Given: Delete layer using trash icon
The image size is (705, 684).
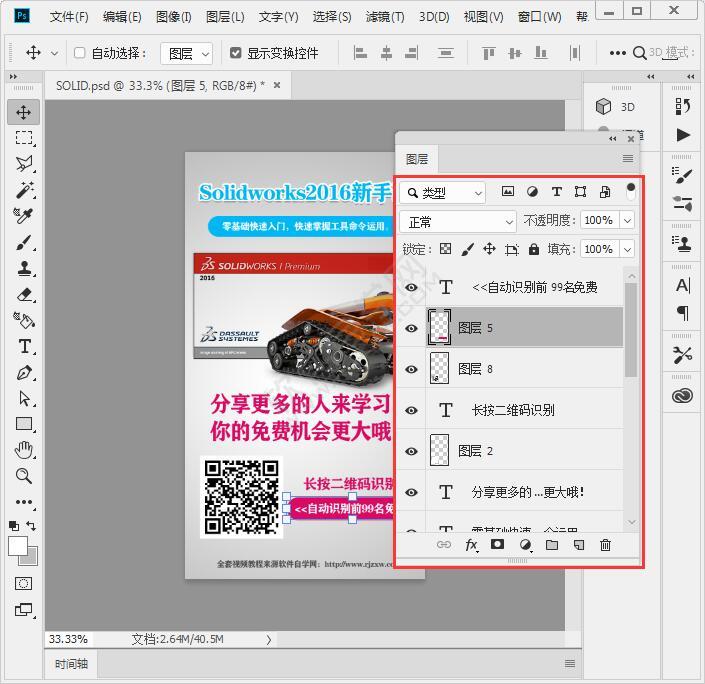Looking at the screenshot, I should 605,545.
